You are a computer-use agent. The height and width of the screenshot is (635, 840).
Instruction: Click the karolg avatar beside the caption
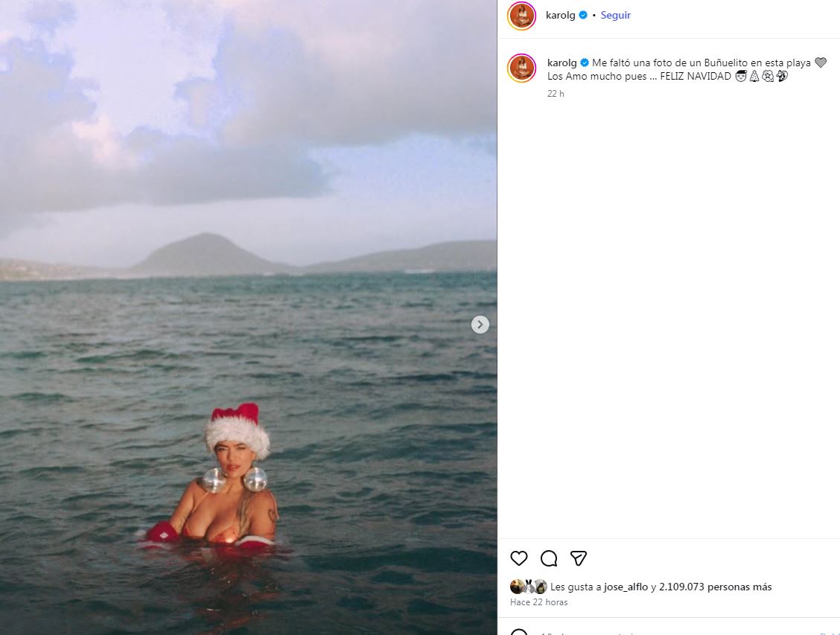522,68
